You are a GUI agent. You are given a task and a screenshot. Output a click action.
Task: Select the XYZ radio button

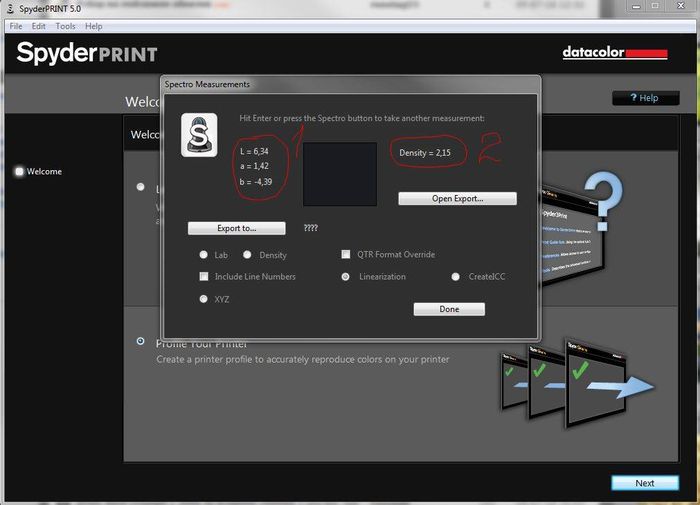click(204, 298)
